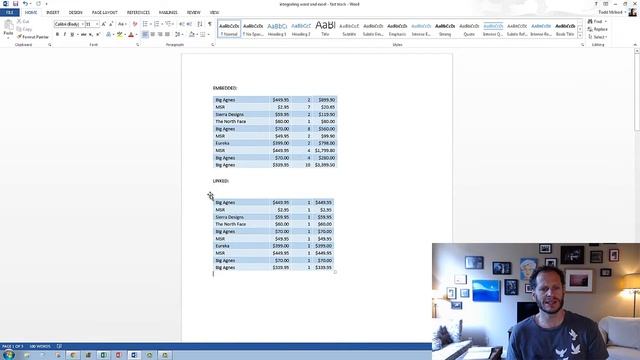Screen dimensions: 640x360
Task: Align text right
Action: click(160, 35)
